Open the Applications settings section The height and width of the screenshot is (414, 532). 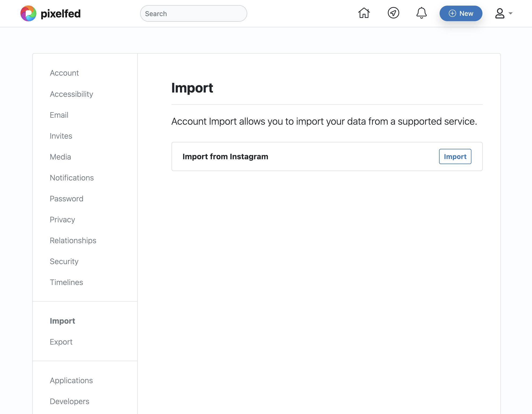click(71, 380)
